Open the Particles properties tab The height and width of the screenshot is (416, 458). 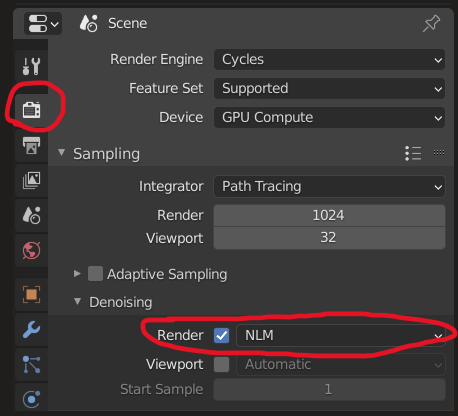31,364
